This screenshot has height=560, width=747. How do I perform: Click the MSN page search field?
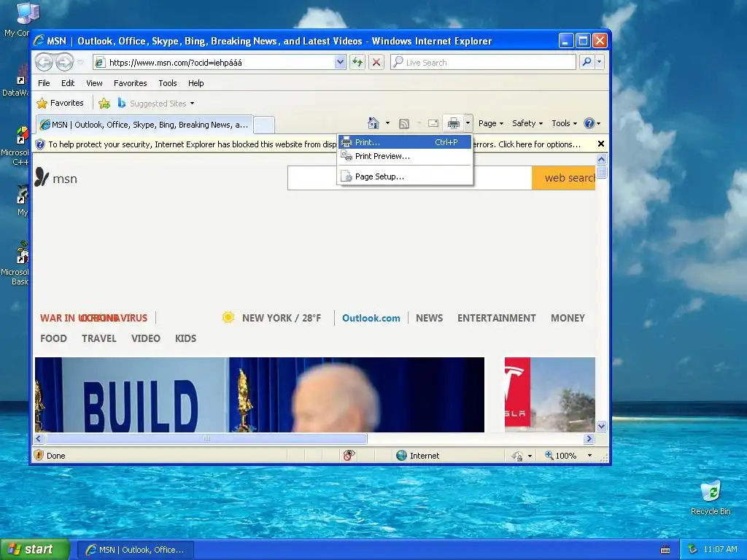[x=410, y=178]
